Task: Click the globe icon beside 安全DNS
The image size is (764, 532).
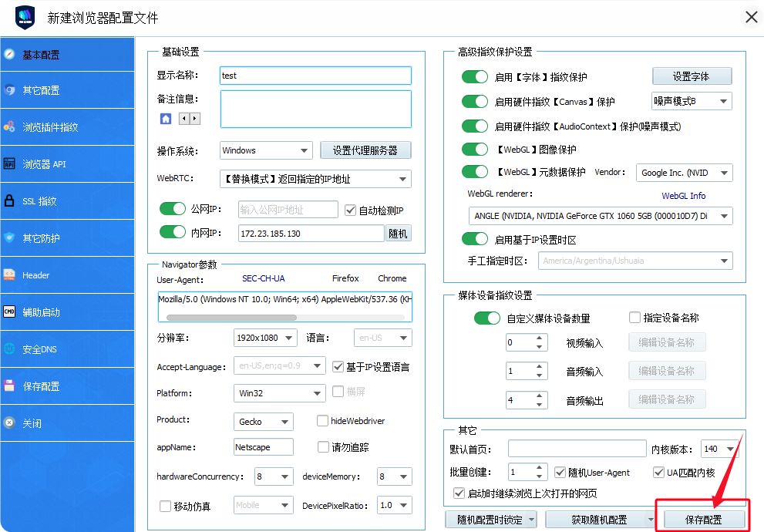Action: [9, 349]
